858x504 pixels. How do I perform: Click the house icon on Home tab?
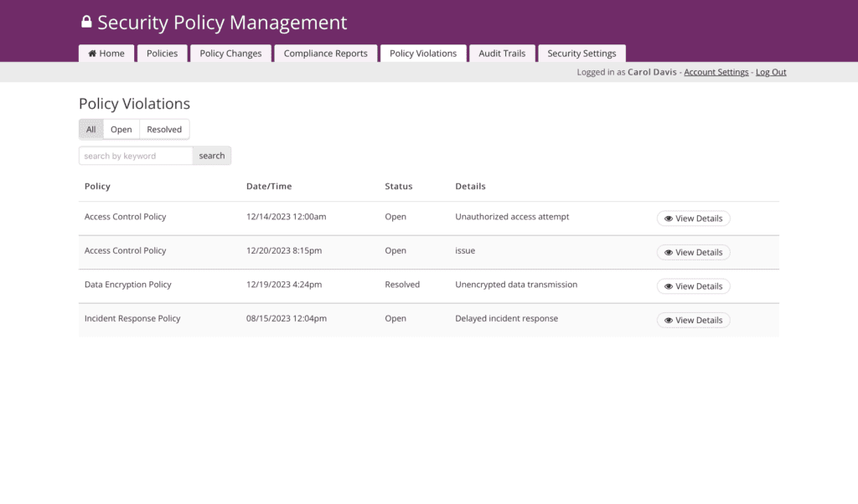coord(92,54)
